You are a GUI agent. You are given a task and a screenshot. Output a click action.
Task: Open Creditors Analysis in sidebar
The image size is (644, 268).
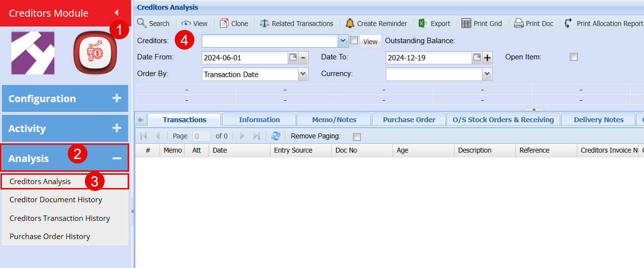point(65,181)
